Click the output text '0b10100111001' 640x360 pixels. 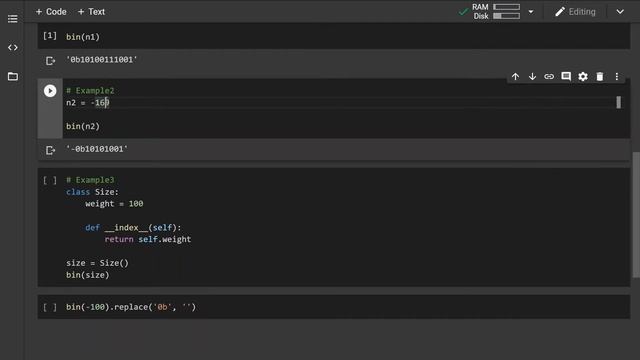click(x=102, y=60)
